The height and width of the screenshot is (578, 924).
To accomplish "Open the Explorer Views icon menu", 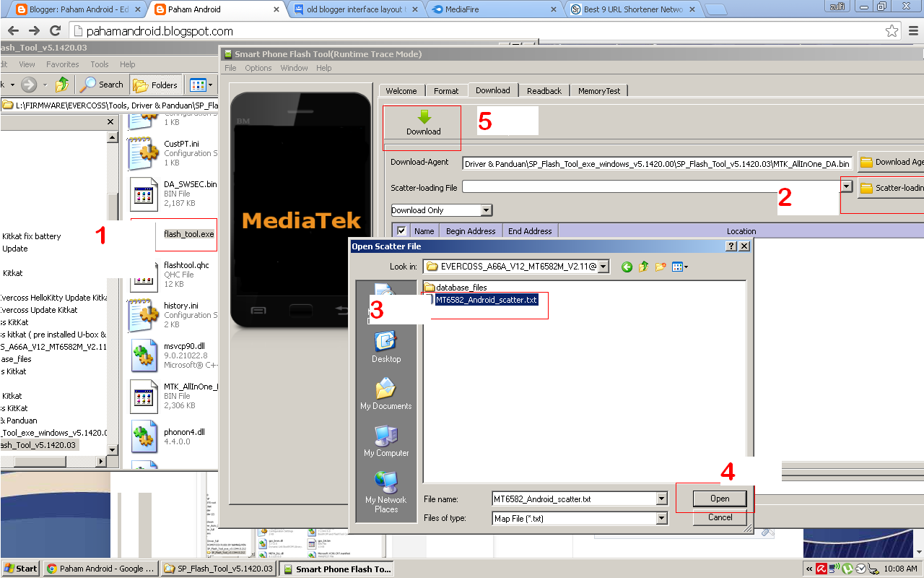I will [201, 85].
